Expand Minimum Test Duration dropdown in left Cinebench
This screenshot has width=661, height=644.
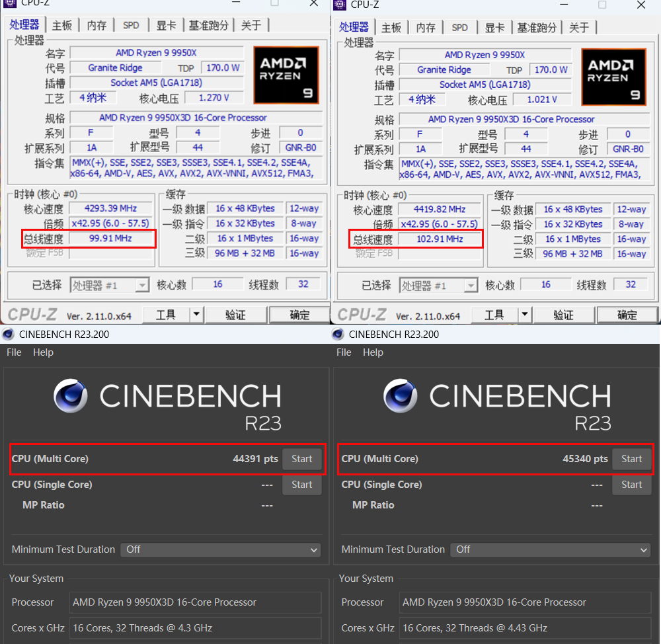pyautogui.click(x=221, y=549)
